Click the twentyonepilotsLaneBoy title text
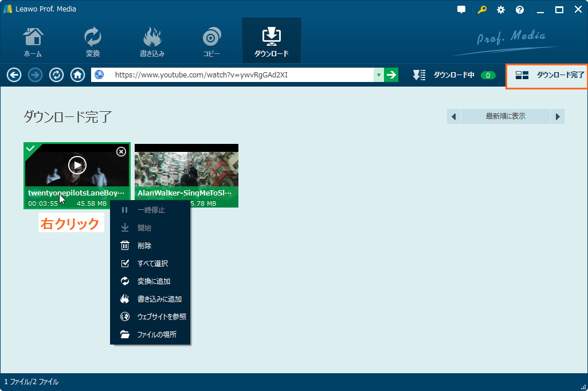 (76, 193)
